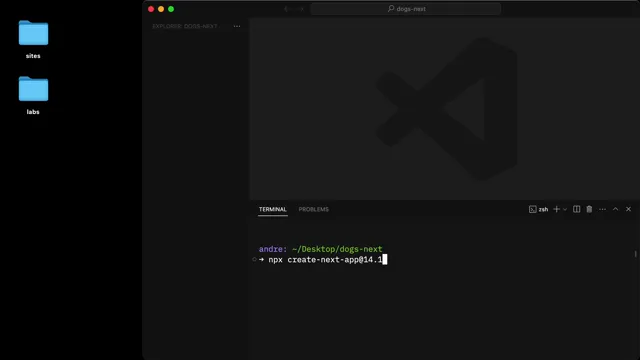Create a new terminal with plus icon
This screenshot has height=360, width=640.
point(556,209)
